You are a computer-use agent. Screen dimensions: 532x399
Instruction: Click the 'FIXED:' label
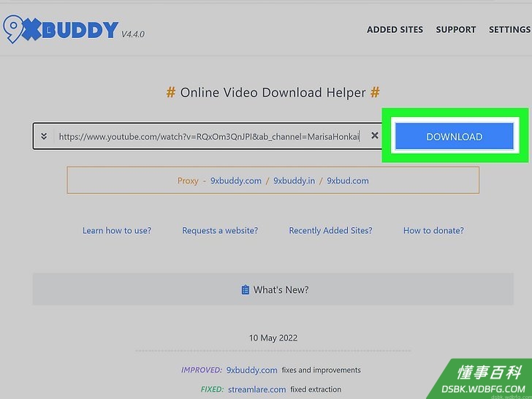click(212, 389)
